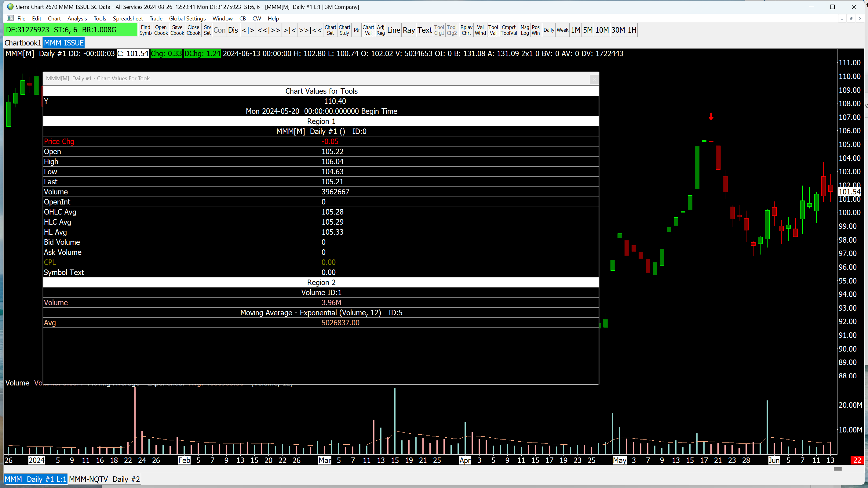Screen dimensions: 868x488
Task: Toggle the Tool Val values window
Action: coord(493,30)
